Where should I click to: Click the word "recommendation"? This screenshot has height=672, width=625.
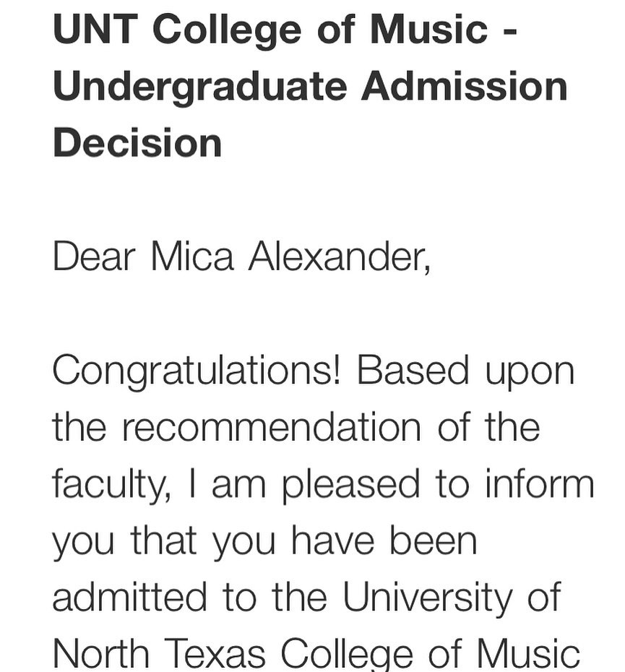tap(272, 427)
